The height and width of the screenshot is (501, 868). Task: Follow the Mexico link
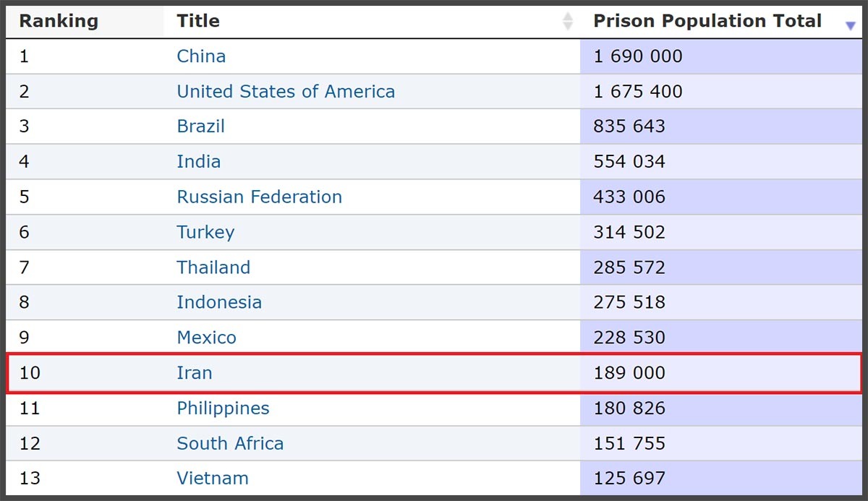click(x=206, y=338)
